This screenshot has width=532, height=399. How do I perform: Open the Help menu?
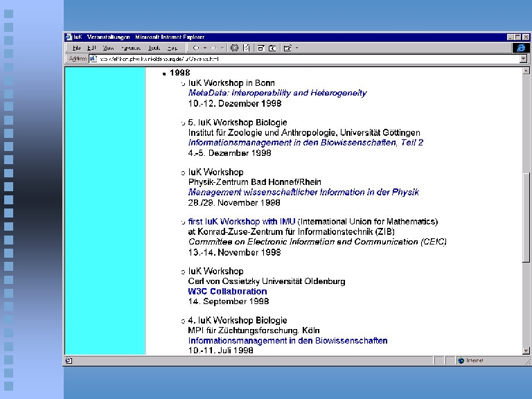pyautogui.click(x=172, y=48)
